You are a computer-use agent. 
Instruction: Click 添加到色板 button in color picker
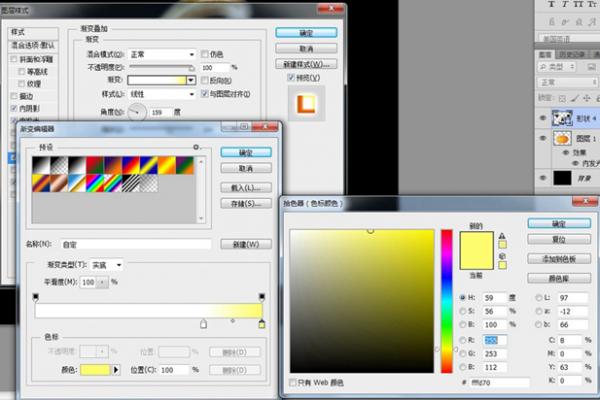pos(553,259)
